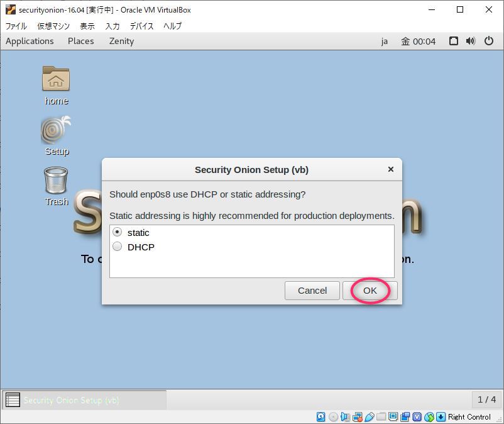The image size is (504, 424).
Task: Open the 仮想マシン menu
Action: pos(53,26)
